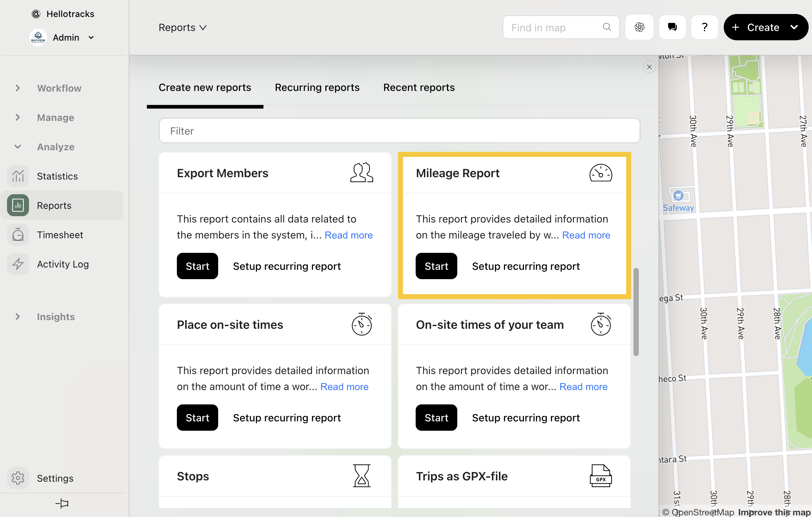Click the reports list scrollbar

(636, 312)
